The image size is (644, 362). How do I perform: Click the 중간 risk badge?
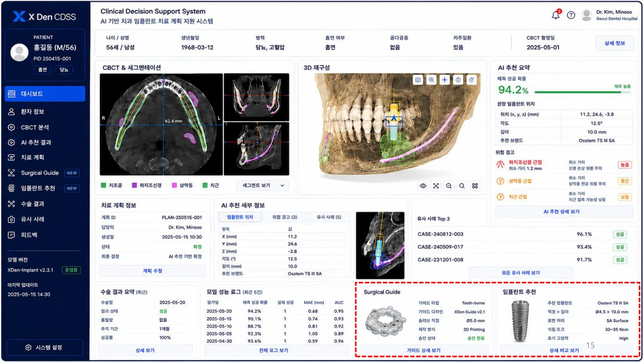click(x=625, y=181)
